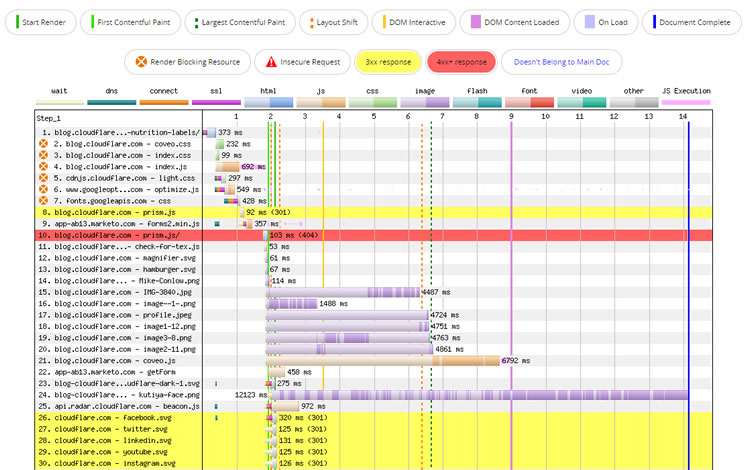
Task: Click the red 4xx+ response pill
Action: click(x=462, y=62)
